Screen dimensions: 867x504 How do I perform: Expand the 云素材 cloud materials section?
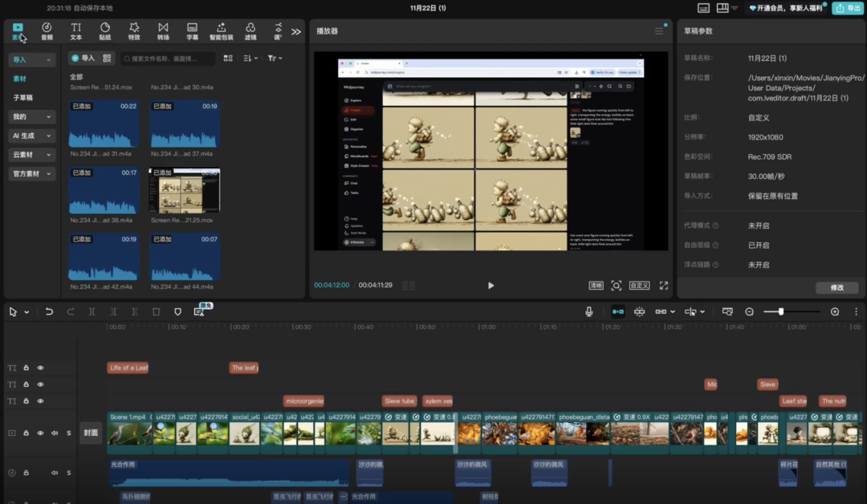pos(32,154)
